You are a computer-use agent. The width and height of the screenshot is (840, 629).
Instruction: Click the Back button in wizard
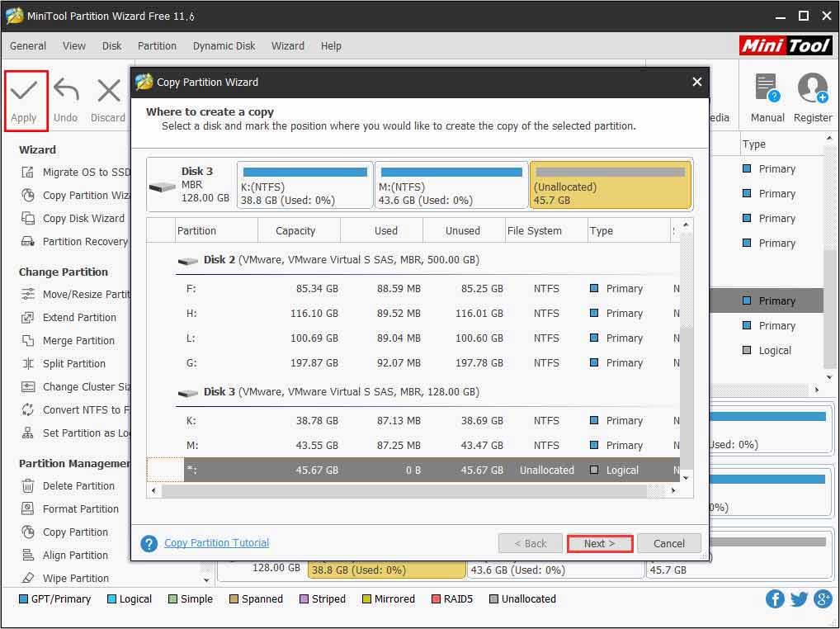531,543
